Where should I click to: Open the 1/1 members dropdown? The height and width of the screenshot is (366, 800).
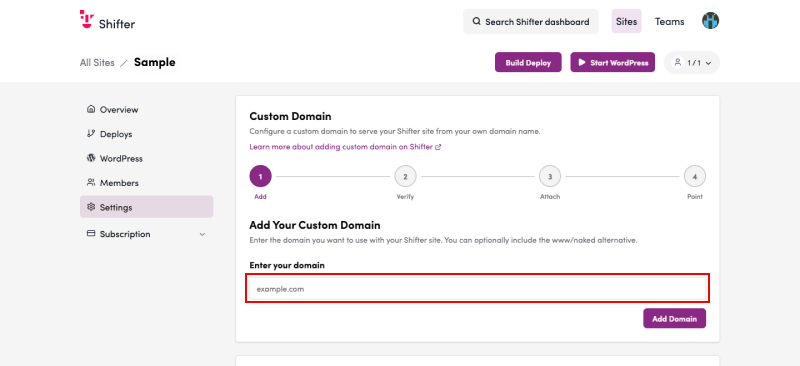pyautogui.click(x=692, y=62)
